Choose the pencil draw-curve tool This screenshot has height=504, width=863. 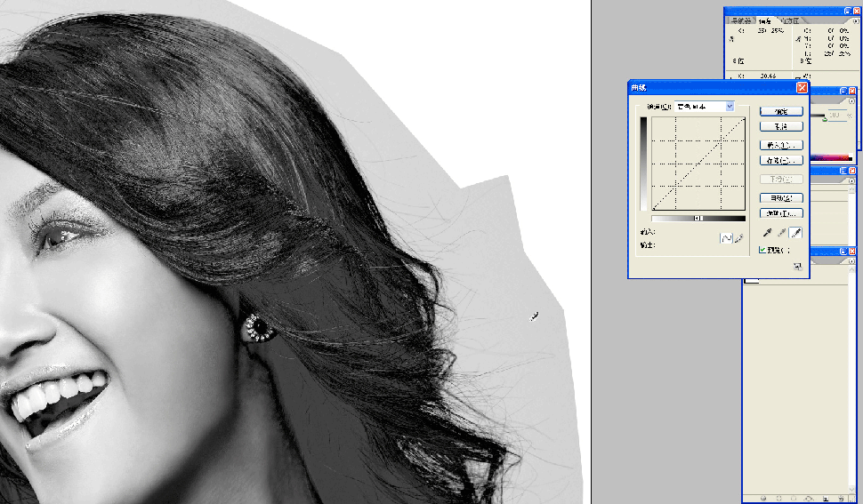738,238
